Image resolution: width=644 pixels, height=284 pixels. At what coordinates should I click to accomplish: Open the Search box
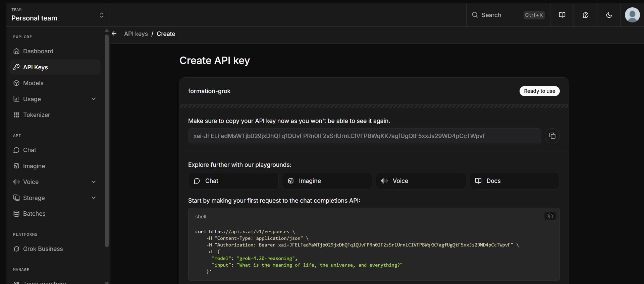point(508,15)
